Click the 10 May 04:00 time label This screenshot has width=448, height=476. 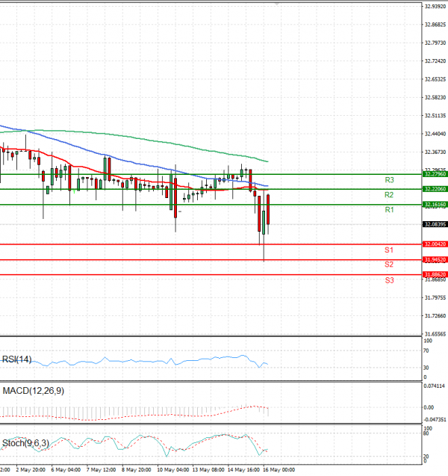tap(173, 470)
